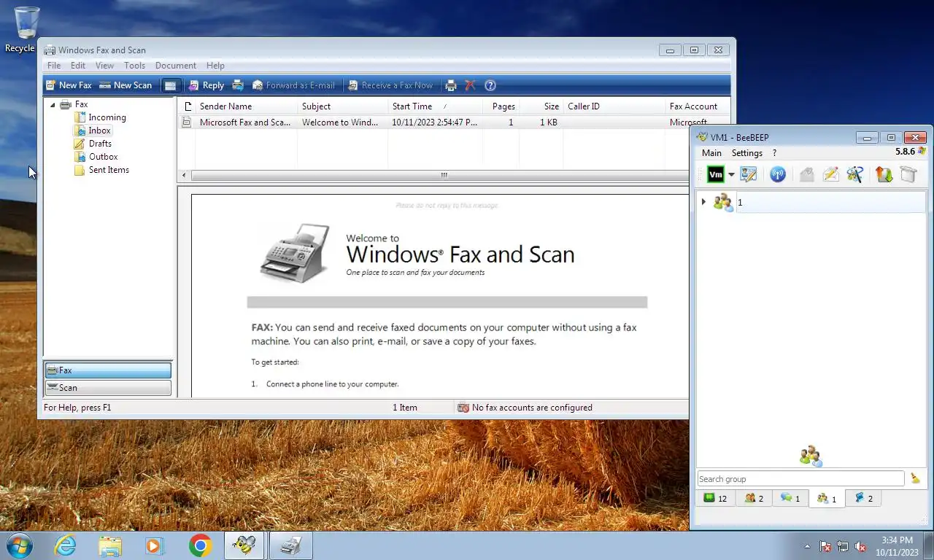The image size is (934, 560).
Task: Open Help via the blue question mark icon
Action: pyautogui.click(x=490, y=85)
